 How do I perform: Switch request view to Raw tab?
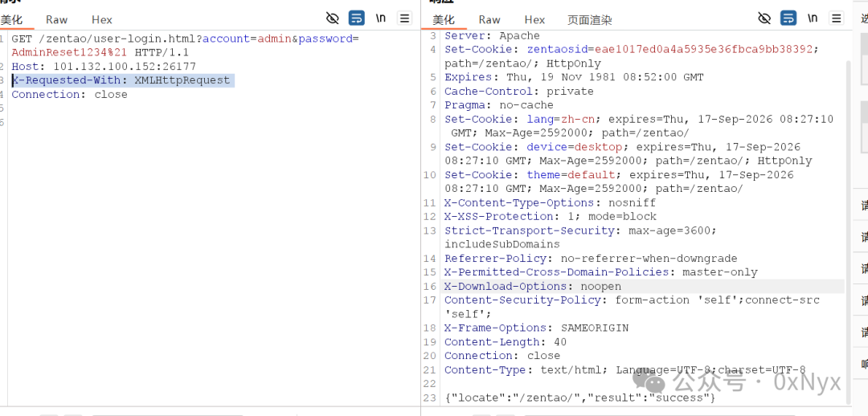click(56, 20)
